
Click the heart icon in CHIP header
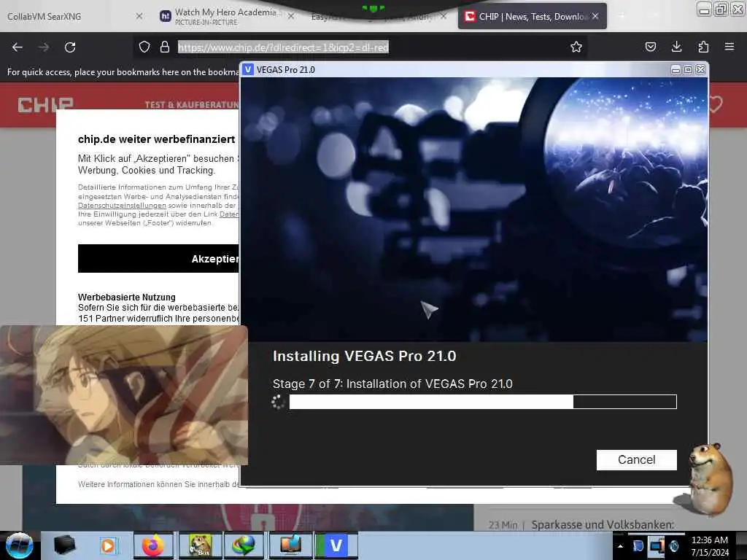pyautogui.click(x=715, y=104)
